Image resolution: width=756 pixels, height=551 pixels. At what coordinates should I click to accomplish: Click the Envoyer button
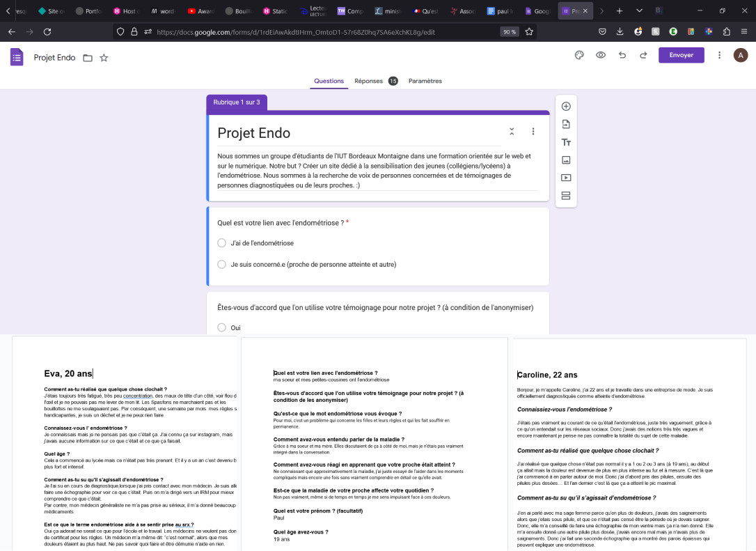click(681, 56)
